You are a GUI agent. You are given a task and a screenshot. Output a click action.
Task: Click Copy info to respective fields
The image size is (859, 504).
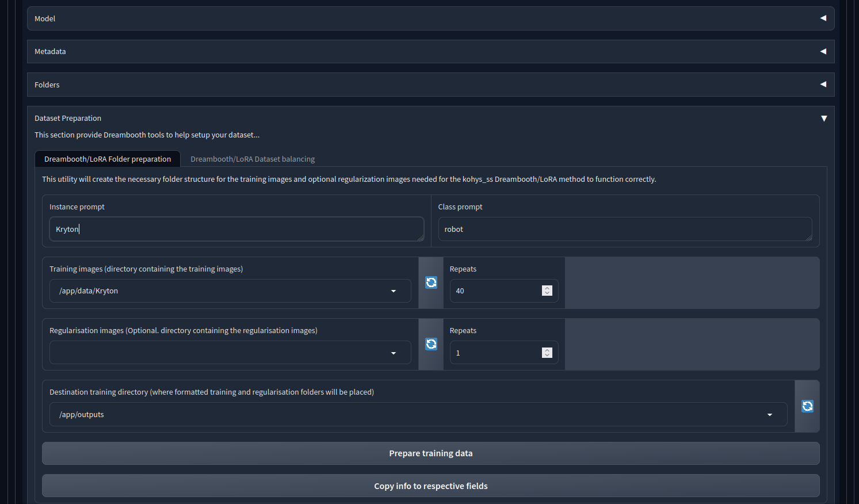(x=430, y=486)
